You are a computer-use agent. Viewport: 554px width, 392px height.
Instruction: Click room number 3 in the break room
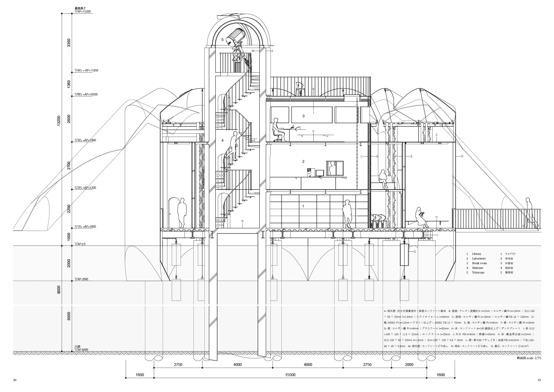coord(304,116)
